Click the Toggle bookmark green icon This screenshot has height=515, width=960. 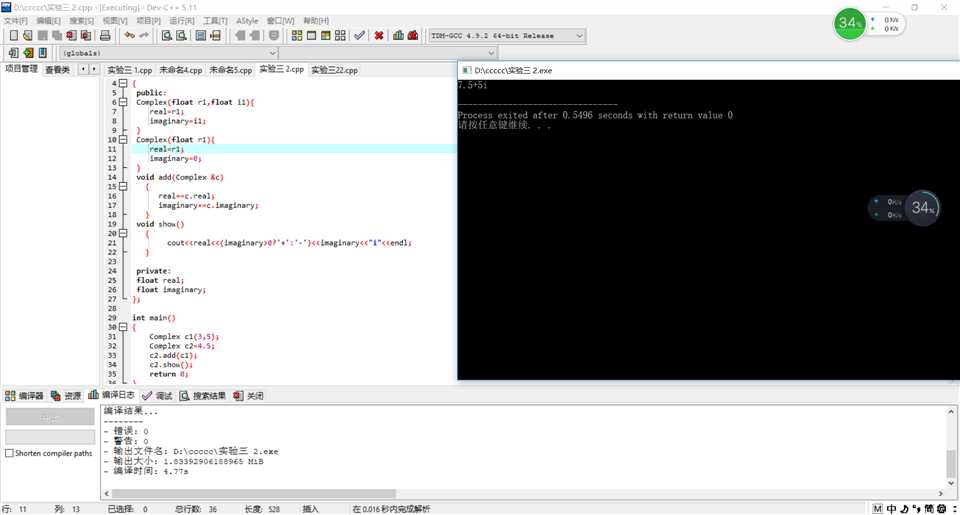click(x=28, y=53)
